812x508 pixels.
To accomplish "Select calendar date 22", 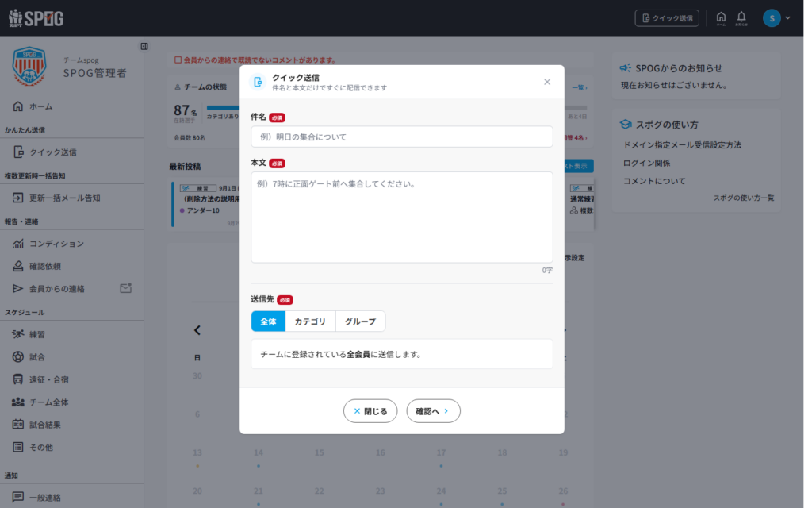I will coord(319,491).
